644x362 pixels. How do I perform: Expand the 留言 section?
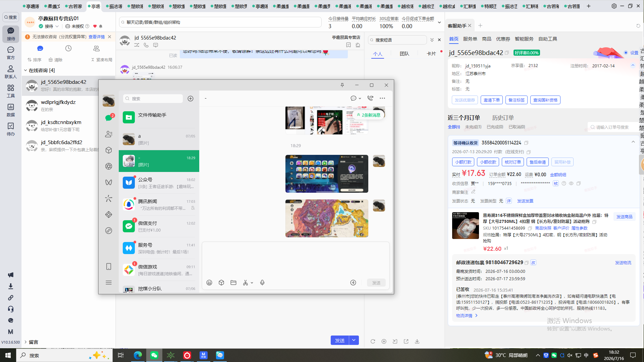25,342
